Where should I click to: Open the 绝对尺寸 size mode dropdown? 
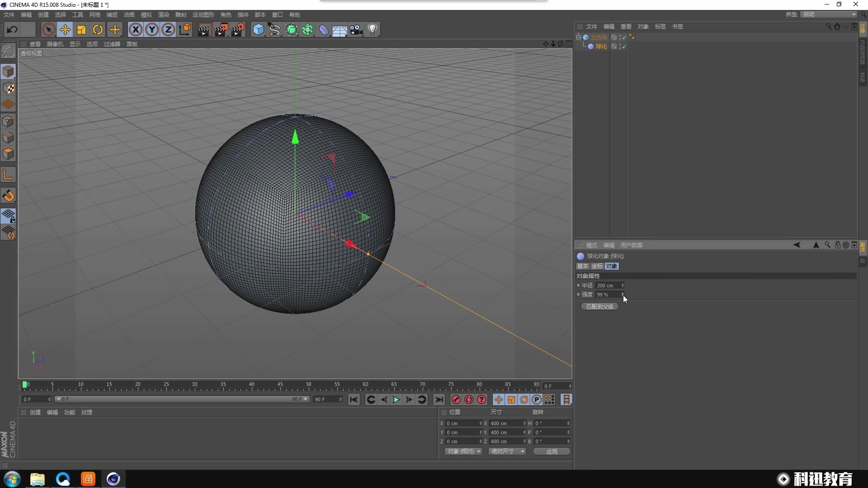[x=508, y=451]
